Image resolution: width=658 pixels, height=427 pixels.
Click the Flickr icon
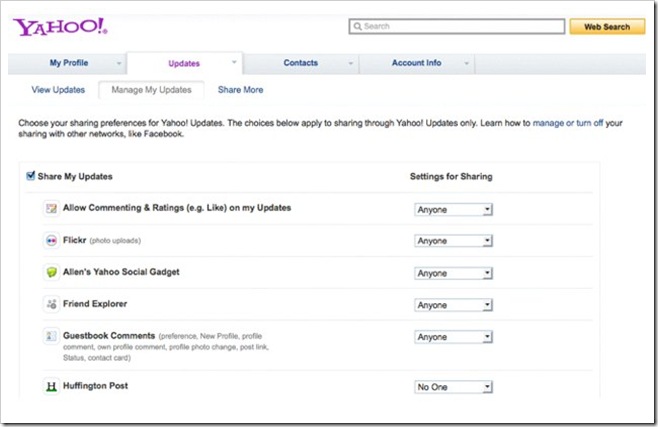[x=51, y=240]
